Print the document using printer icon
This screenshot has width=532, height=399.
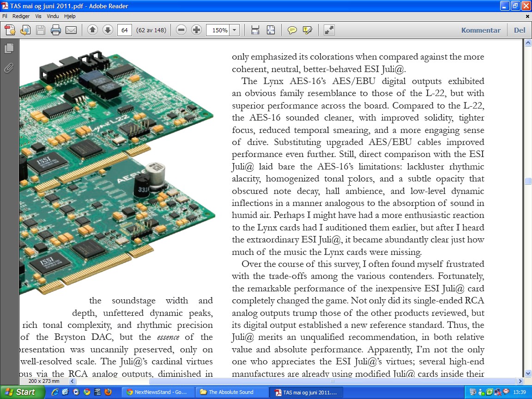55,30
